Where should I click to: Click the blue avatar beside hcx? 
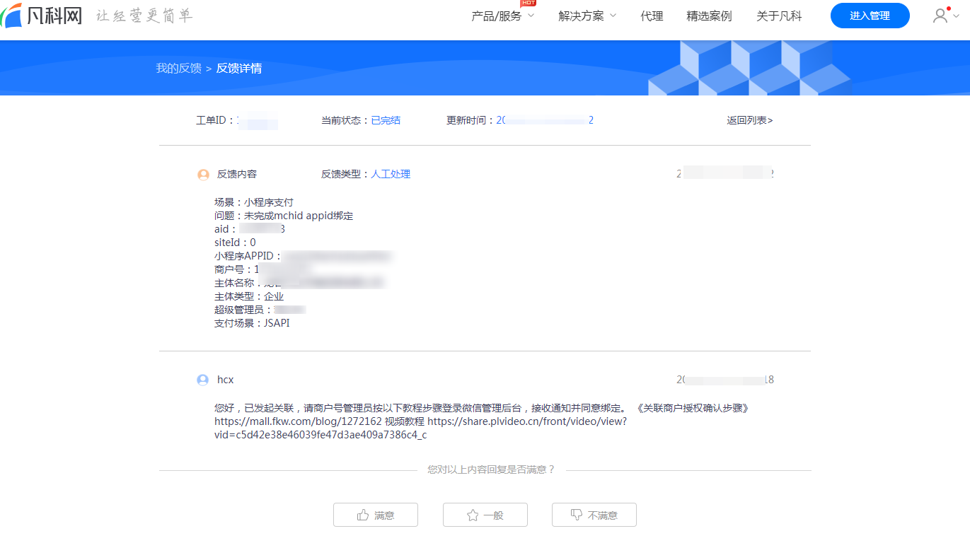pos(203,380)
